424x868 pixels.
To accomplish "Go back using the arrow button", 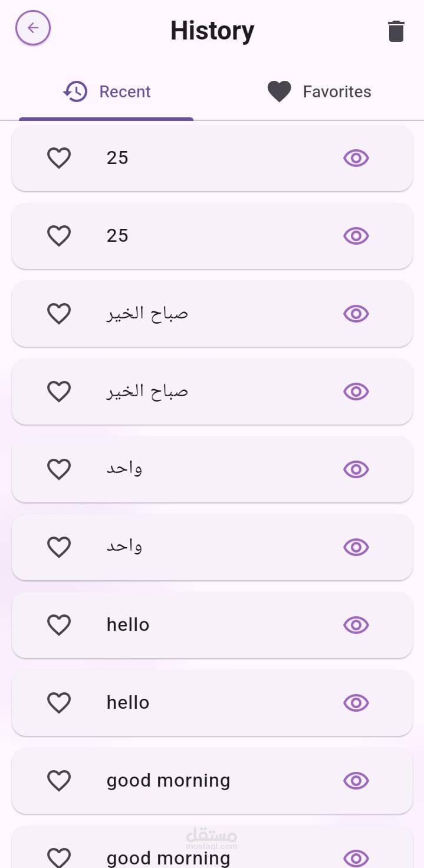I will pos(33,28).
